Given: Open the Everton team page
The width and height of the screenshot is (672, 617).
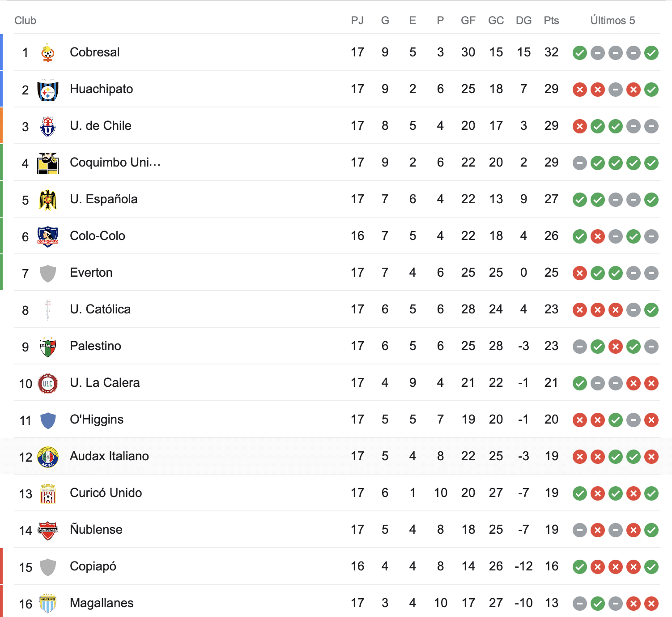Looking at the screenshot, I should [x=91, y=273].
